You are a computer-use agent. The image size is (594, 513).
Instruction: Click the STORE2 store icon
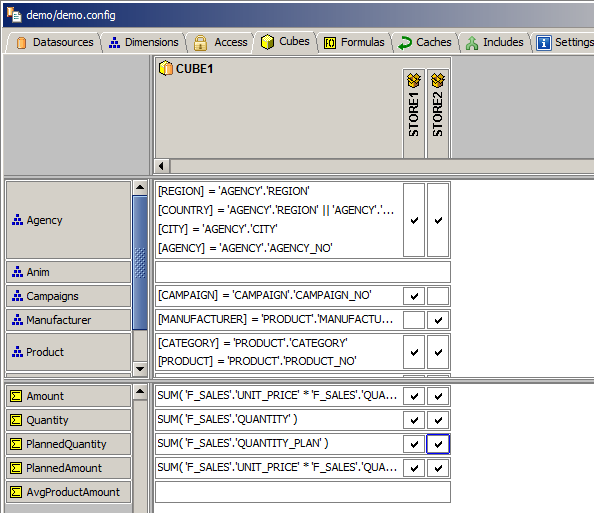(x=438, y=80)
